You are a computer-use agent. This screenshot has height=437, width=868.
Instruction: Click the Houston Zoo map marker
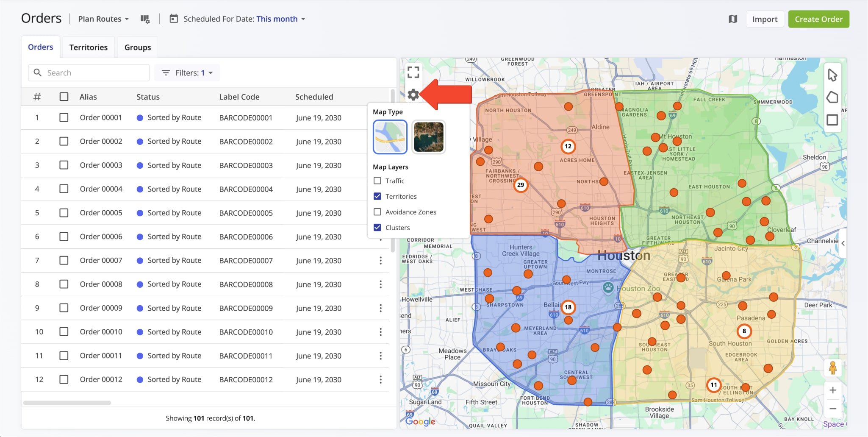click(x=608, y=287)
